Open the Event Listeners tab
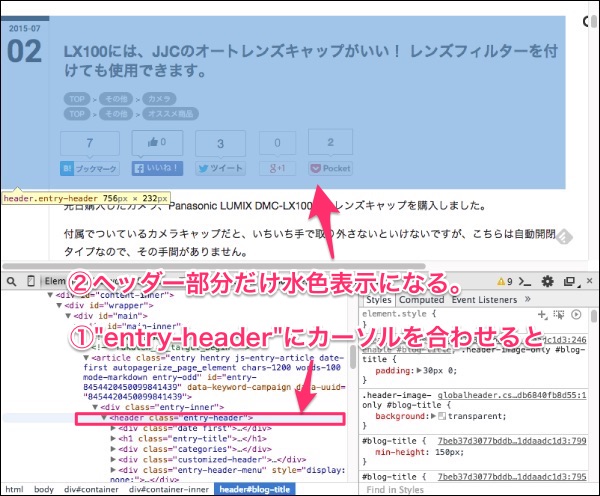The width and height of the screenshot is (600, 496). pos(484,300)
